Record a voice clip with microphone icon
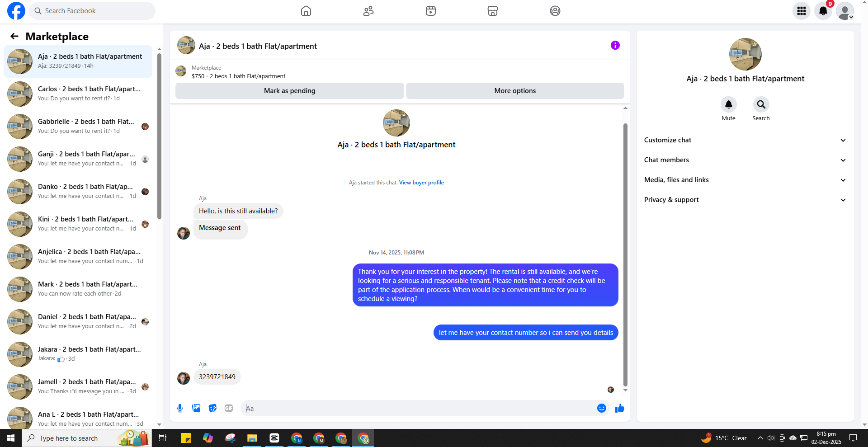This screenshot has height=447, width=868. click(x=180, y=408)
